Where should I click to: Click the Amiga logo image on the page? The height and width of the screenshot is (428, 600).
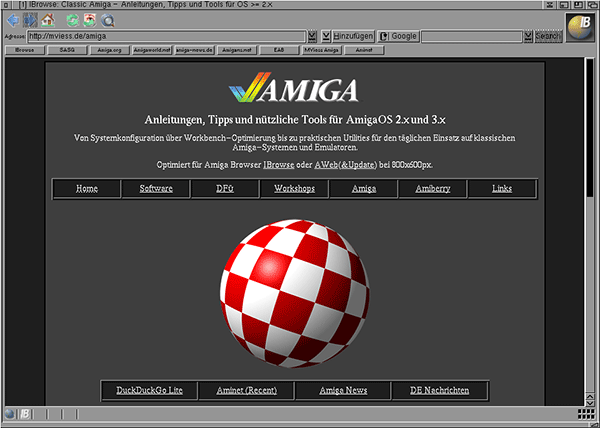point(293,87)
